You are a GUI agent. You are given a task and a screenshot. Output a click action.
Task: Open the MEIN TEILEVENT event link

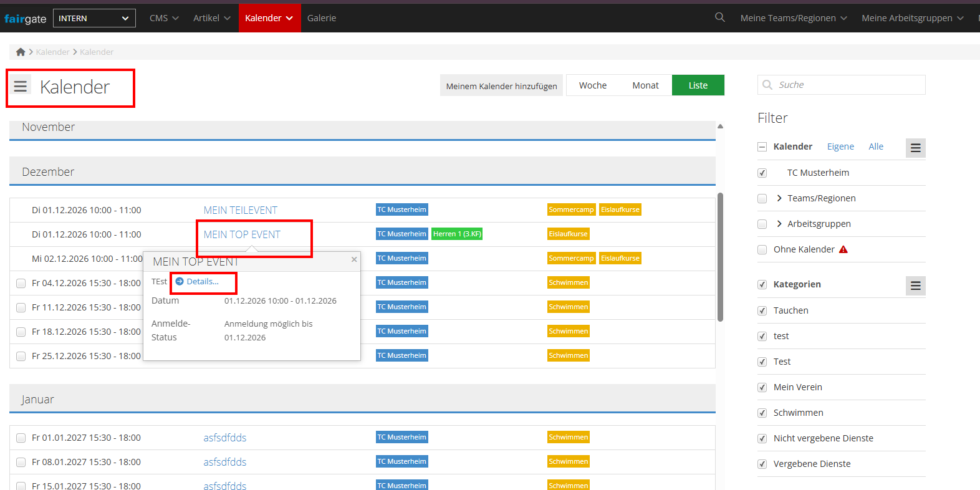coord(241,210)
